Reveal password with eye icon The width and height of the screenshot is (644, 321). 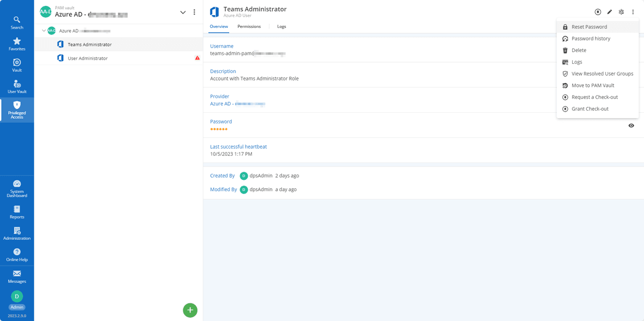pyautogui.click(x=631, y=126)
